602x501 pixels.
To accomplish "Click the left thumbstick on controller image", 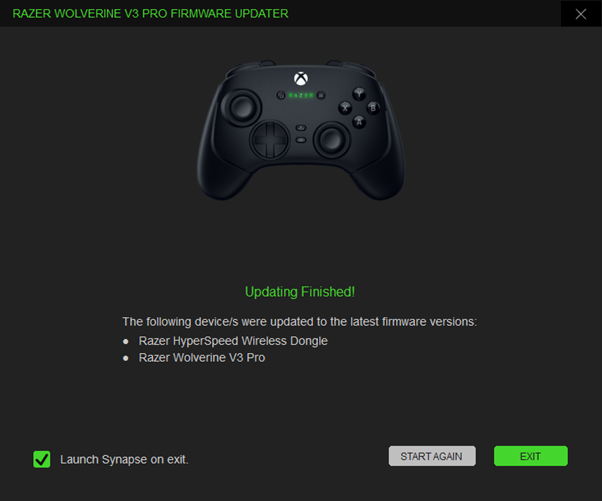I will click(x=241, y=107).
